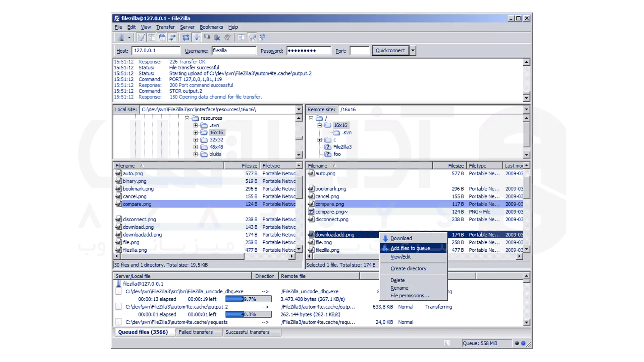Open the Transfer menu
This screenshot has height=362, width=644.
coord(165,27)
